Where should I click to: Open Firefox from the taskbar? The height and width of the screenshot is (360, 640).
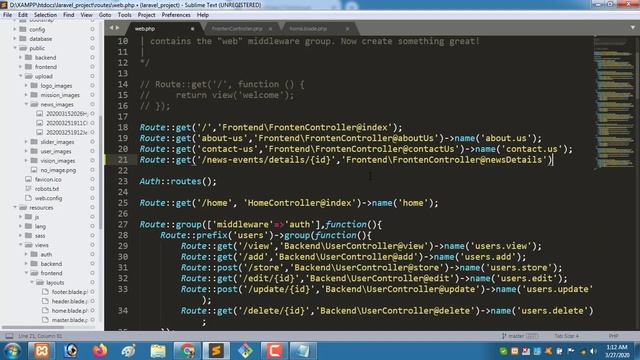[x=100, y=351]
